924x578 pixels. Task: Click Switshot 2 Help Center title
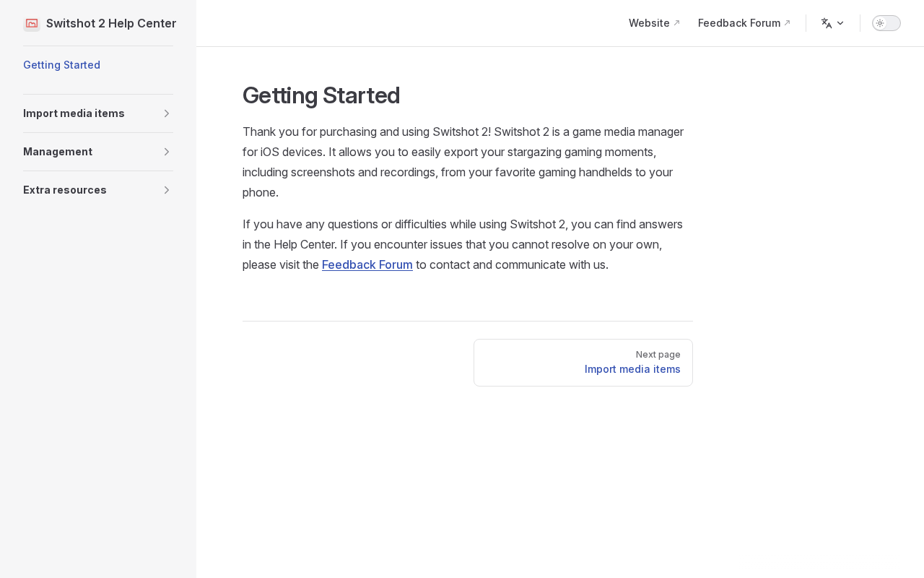[111, 23]
